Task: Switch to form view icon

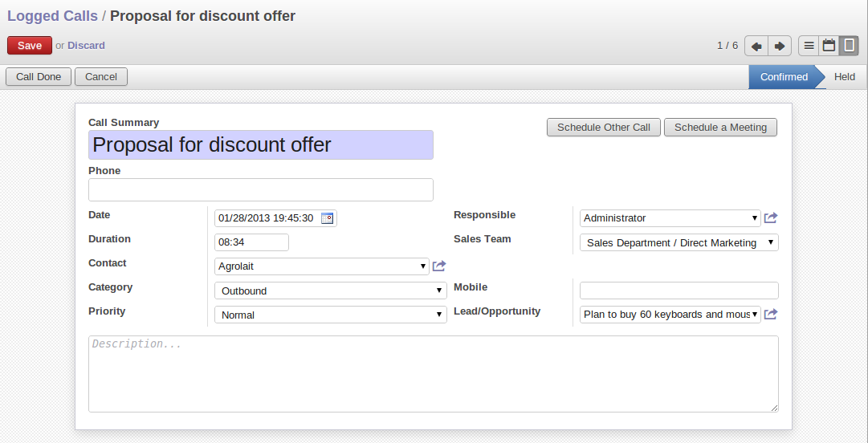Action: point(849,46)
